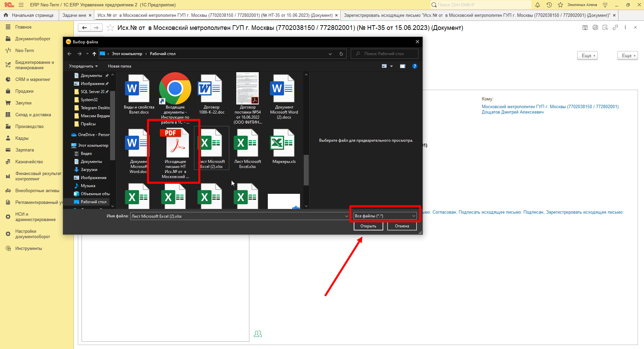Click the print icon of the document

[595, 28]
